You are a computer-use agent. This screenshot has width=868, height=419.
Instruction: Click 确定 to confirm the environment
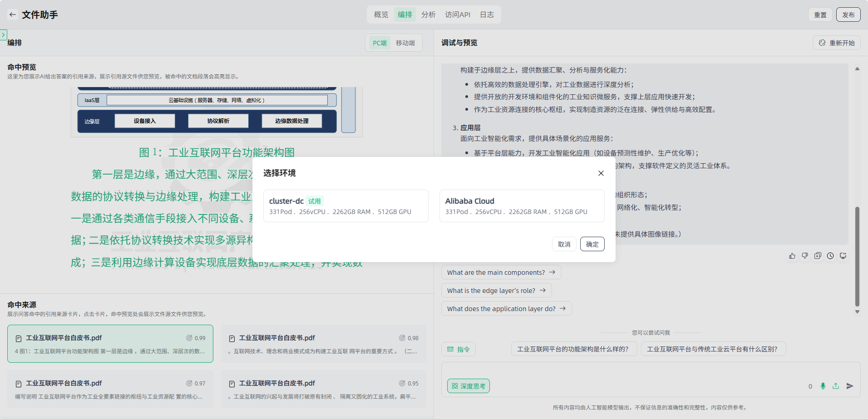tap(592, 244)
